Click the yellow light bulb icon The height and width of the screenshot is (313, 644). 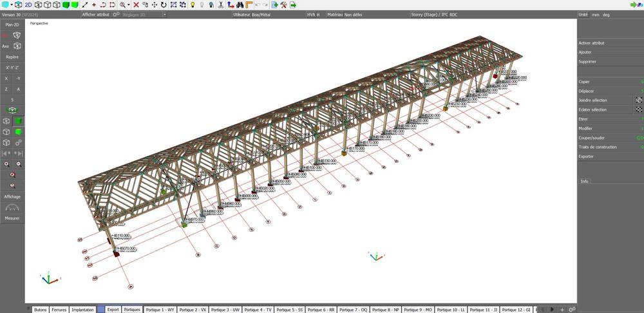click(193, 5)
